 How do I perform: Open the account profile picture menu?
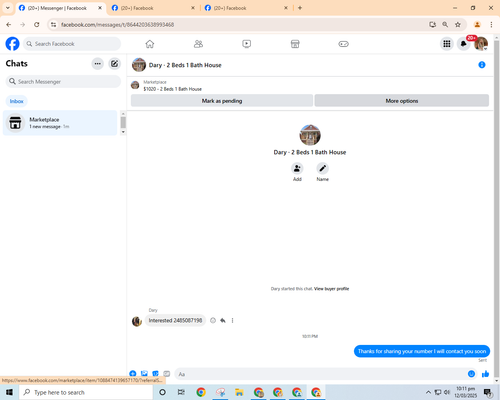pyautogui.click(x=481, y=44)
